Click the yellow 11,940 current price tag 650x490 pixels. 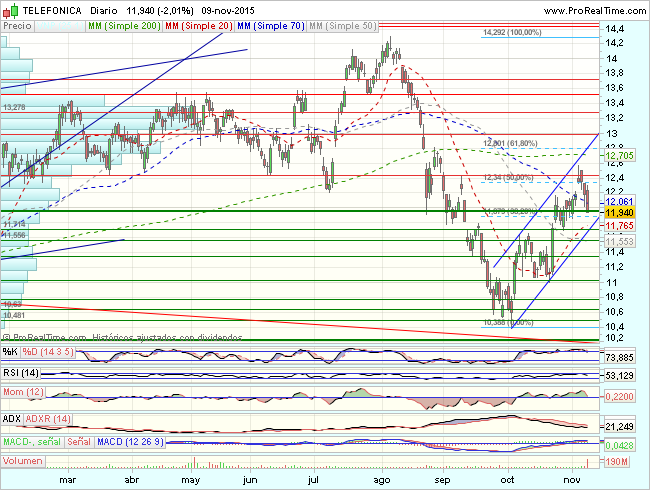[620, 213]
